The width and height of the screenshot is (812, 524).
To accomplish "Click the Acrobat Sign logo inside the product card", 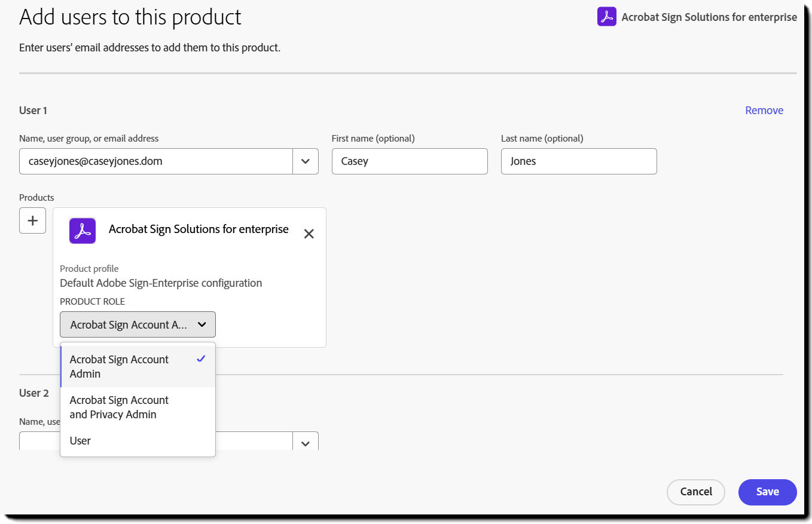I will 82,231.
